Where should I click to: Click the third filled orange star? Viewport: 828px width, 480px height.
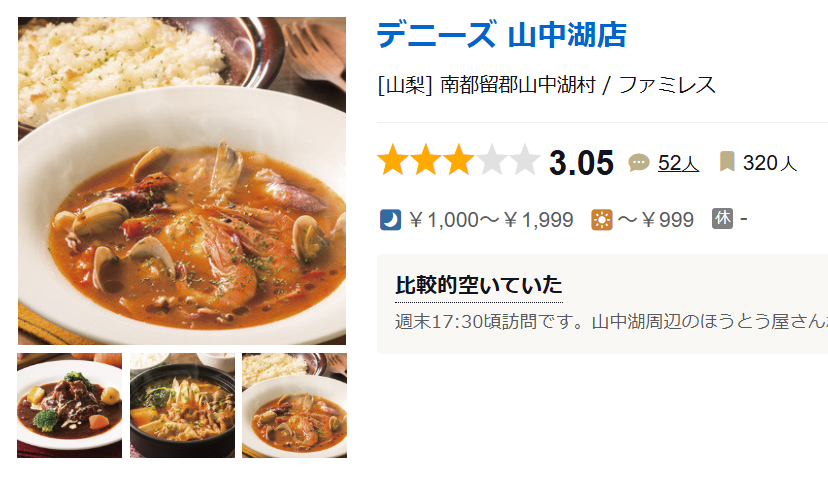pyautogui.click(x=458, y=161)
